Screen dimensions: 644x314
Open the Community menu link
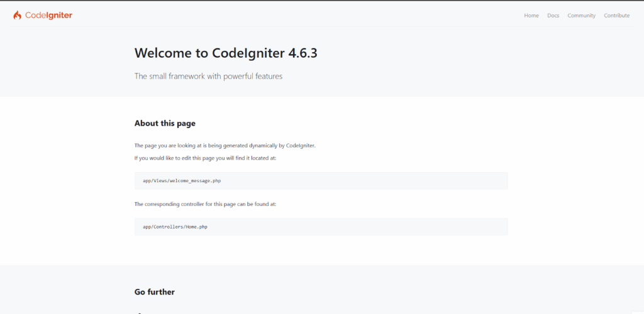coord(581,16)
